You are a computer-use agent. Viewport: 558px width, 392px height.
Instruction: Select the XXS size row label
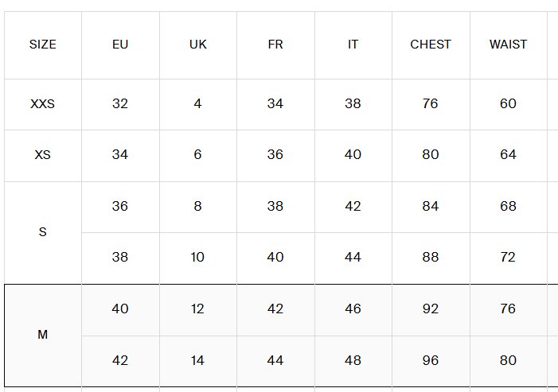43,104
